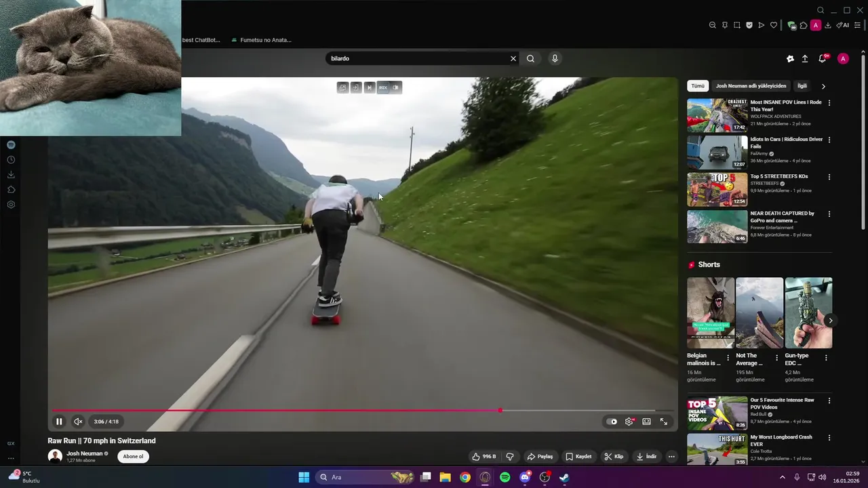Image resolution: width=868 pixels, height=488 pixels.
Task: Like the video with 996 B button
Action: 484,457
